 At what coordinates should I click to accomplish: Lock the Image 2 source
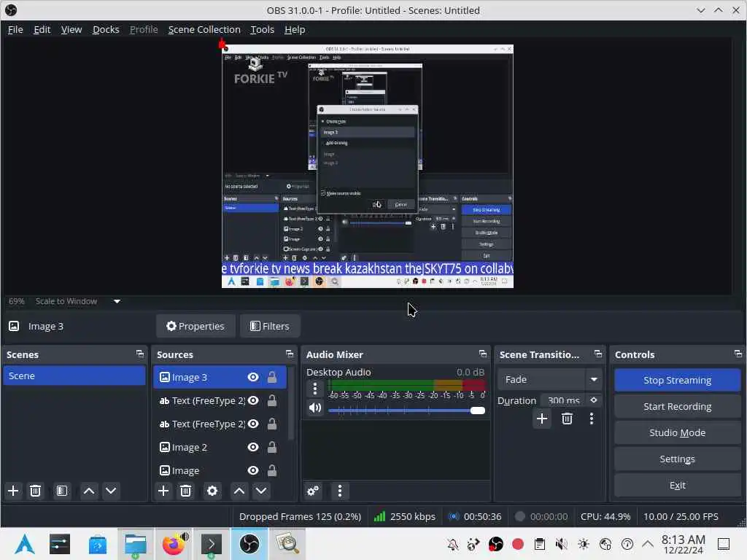point(272,447)
